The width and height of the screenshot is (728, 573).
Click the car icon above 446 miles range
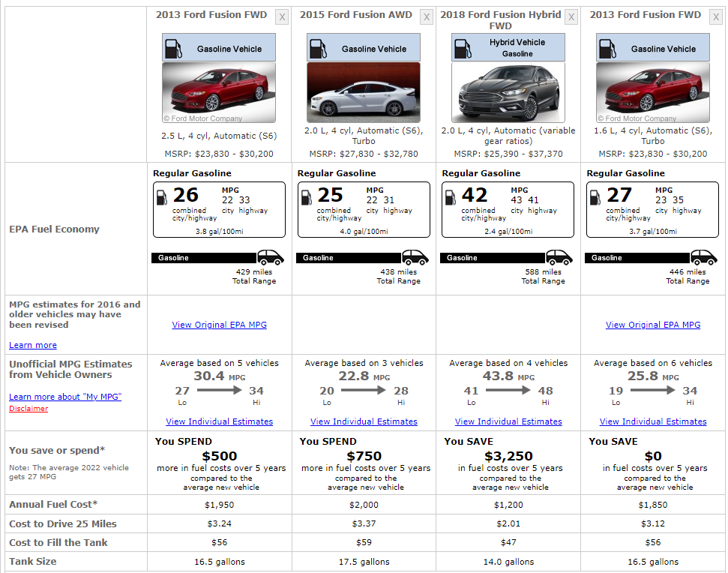(704, 257)
